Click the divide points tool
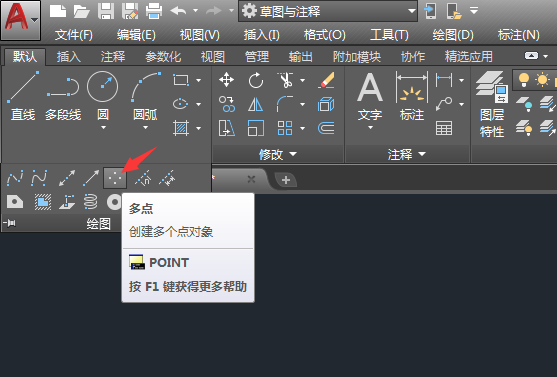Screen dimensions: 557x377 (x=143, y=178)
